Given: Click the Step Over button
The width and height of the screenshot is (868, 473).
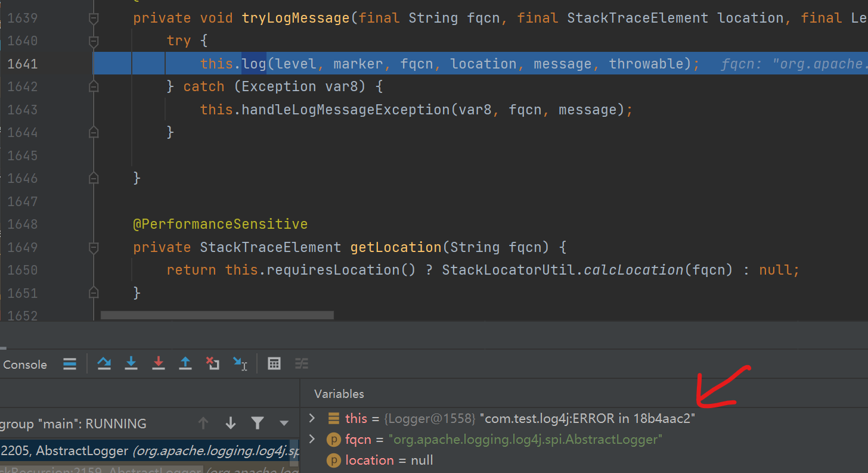Looking at the screenshot, I should (x=104, y=363).
